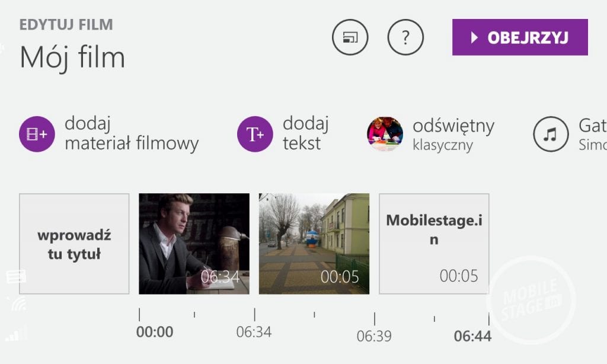This screenshot has width=607, height=364.
Task: Open help with the question mark icon
Action: tap(405, 37)
